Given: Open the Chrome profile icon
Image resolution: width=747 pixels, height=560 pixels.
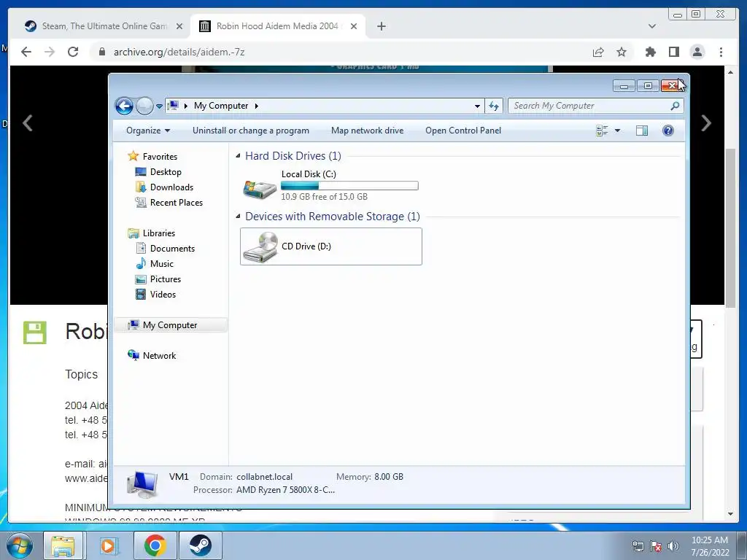Looking at the screenshot, I should click(x=697, y=52).
